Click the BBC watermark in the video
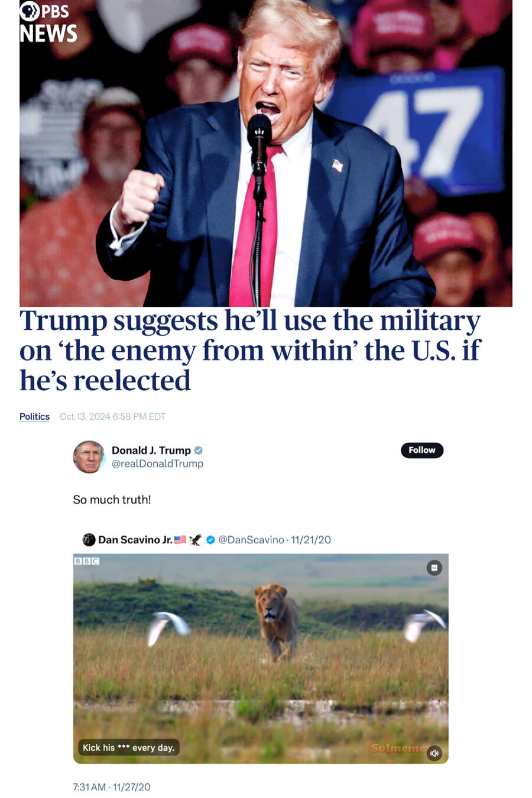The width and height of the screenshot is (532, 798). click(x=87, y=561)
